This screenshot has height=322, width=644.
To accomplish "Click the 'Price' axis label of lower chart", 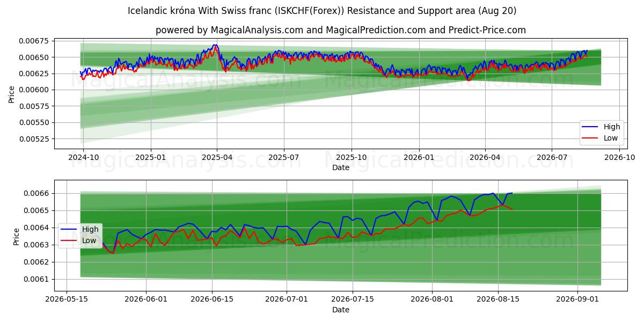I will click(16, 237).
